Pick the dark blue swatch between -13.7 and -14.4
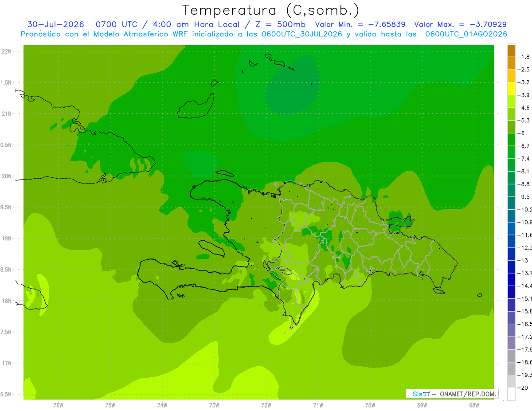This screenshot has height=411, width=532. tap(511, 279)
